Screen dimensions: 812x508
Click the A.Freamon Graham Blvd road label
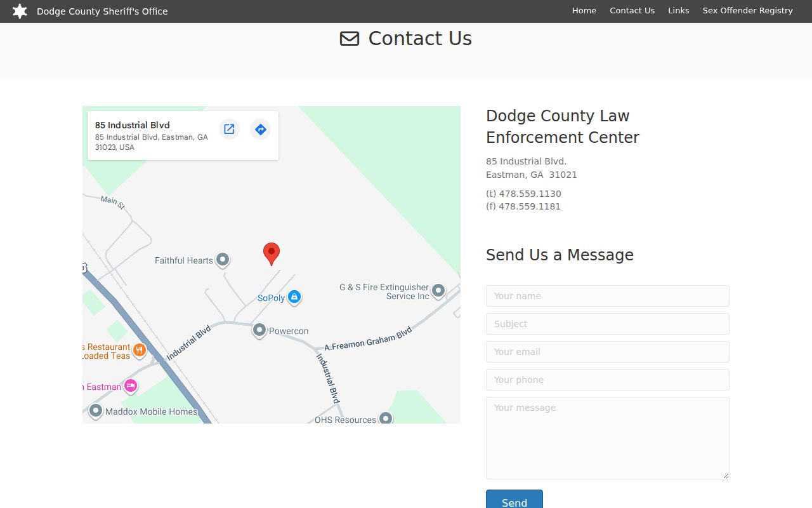[x=368, y=339]
